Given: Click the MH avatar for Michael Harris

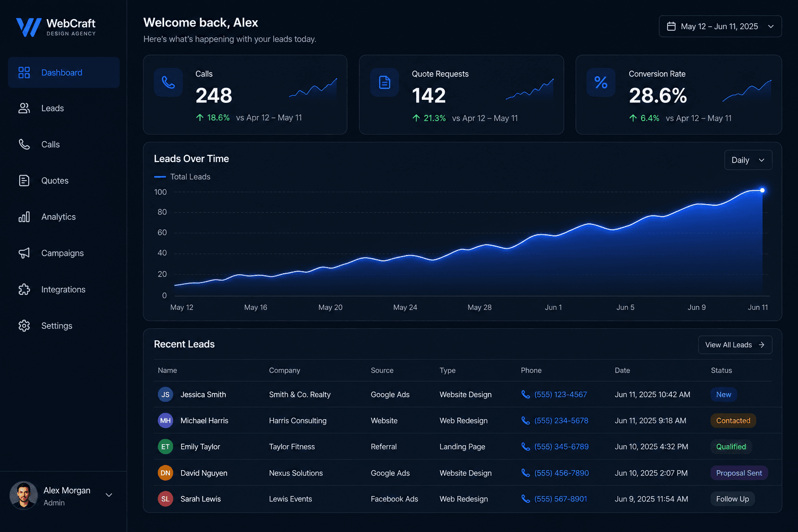Looking at the screenshot, I should [165, 420].
